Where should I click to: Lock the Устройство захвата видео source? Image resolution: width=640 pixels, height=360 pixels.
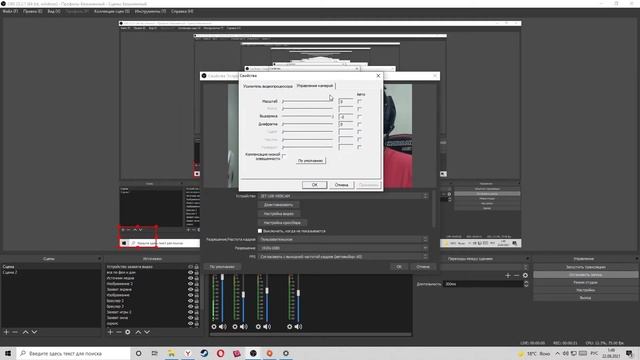click(x=196, y=267)
